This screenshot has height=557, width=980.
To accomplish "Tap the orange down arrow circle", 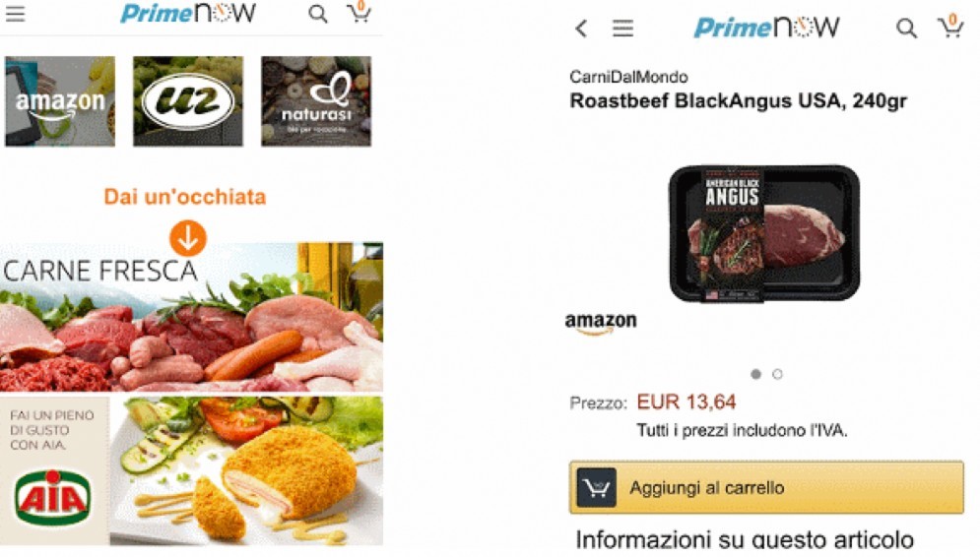I will click(187, 238).
